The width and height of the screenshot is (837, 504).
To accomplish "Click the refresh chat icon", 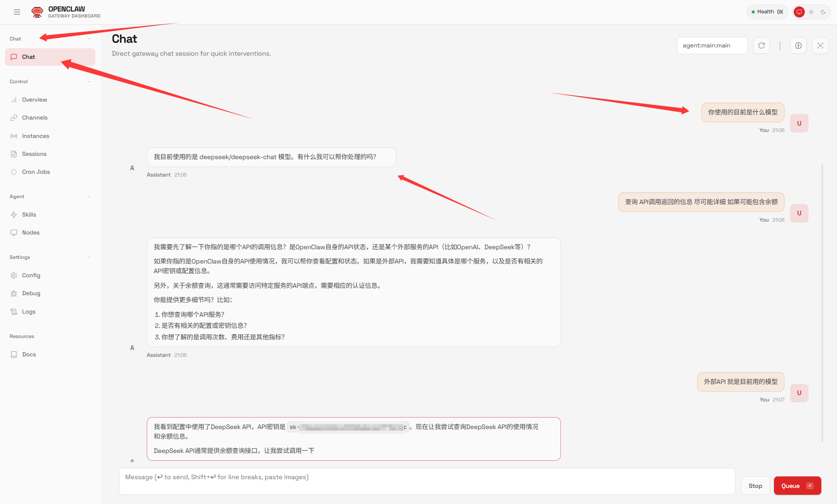I will [762, 46].
